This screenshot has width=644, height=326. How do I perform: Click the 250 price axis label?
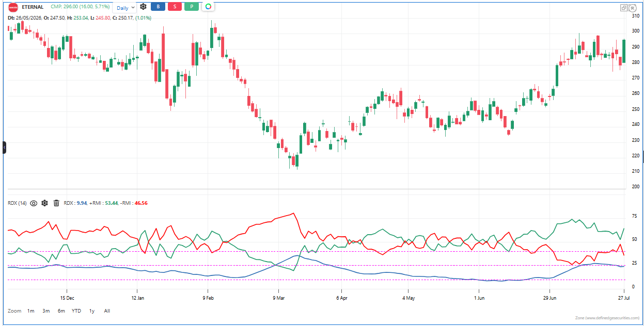tap(636, 109)
